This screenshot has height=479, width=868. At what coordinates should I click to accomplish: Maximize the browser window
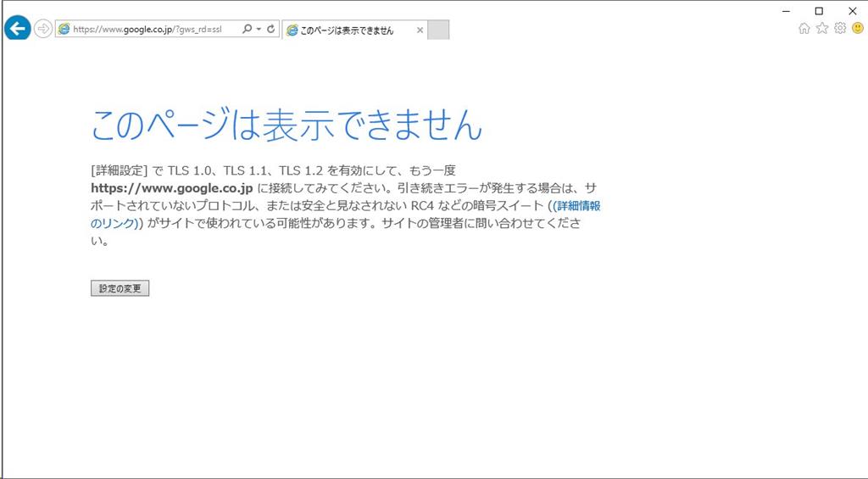pyautogui.click(x=820, y=11)
